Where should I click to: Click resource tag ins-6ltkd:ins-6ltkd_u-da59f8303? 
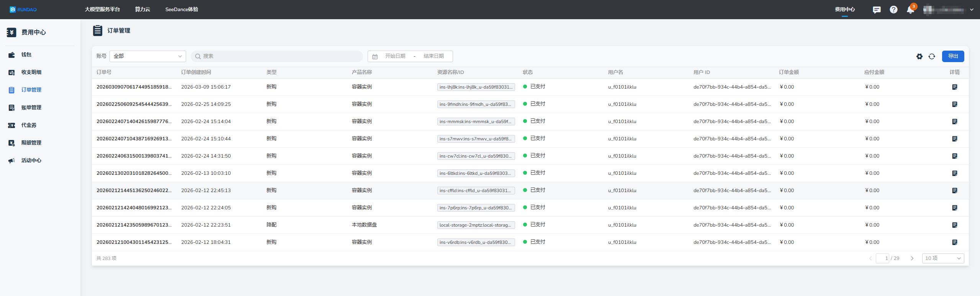tap(476, 173)
